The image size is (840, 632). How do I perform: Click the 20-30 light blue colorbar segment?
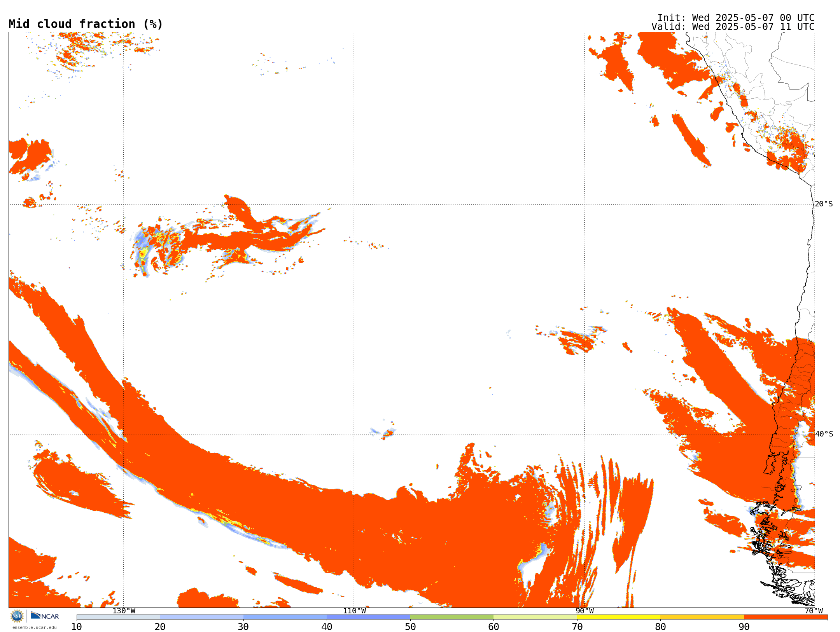point(201,617)
